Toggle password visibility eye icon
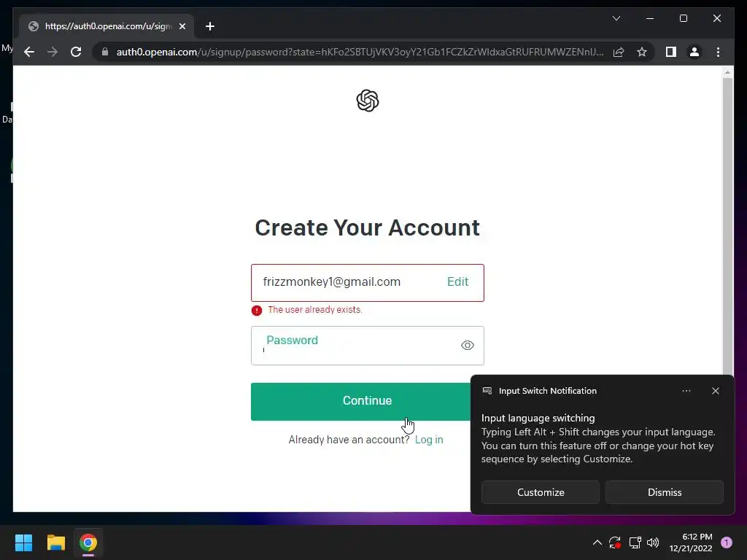 click(x=468, y=345)
